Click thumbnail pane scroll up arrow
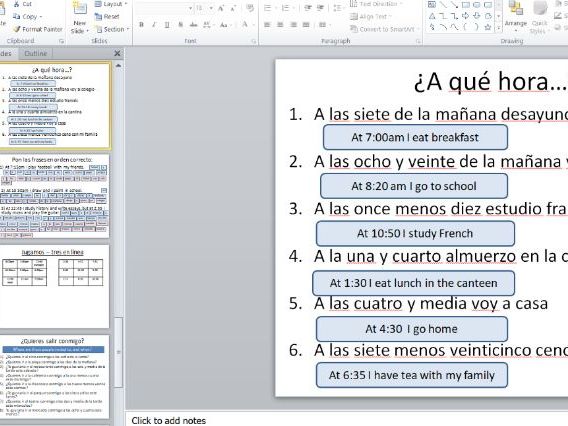 [118, 66]
